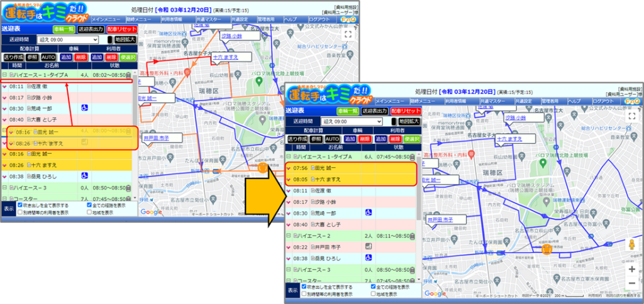Click bus icon on ハイエース-1 row, front window
644x304 pixels.
point(412,157)
